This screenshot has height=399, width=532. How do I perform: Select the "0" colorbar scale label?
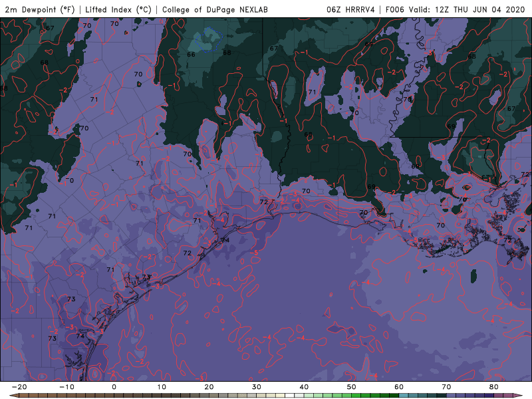coord(114,387)
